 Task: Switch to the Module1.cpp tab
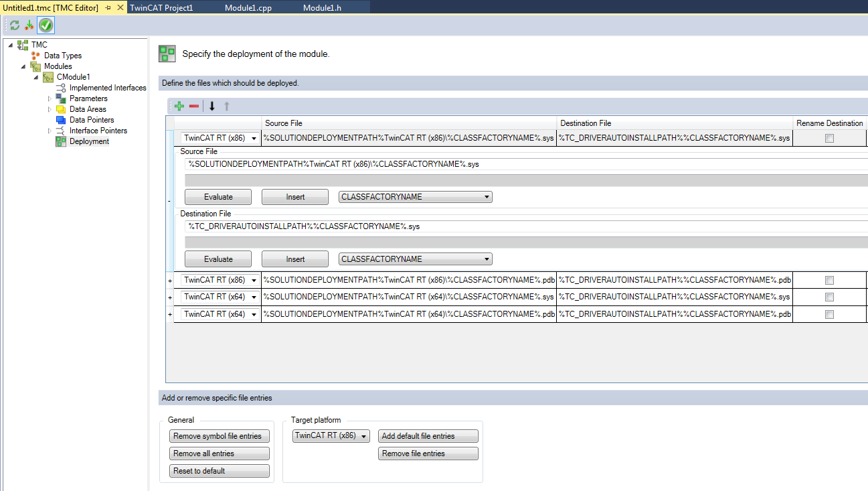click(248, 8)
